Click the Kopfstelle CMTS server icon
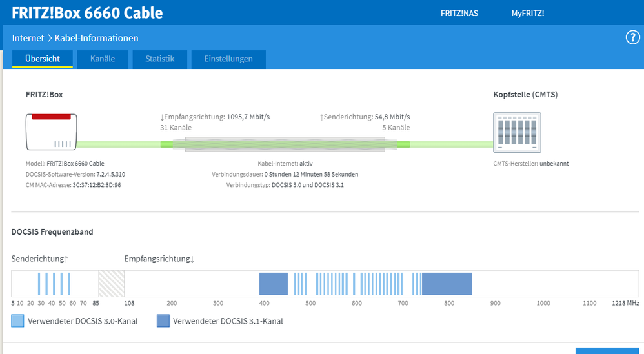The image size is (644, 354). (x=517, y=132)
